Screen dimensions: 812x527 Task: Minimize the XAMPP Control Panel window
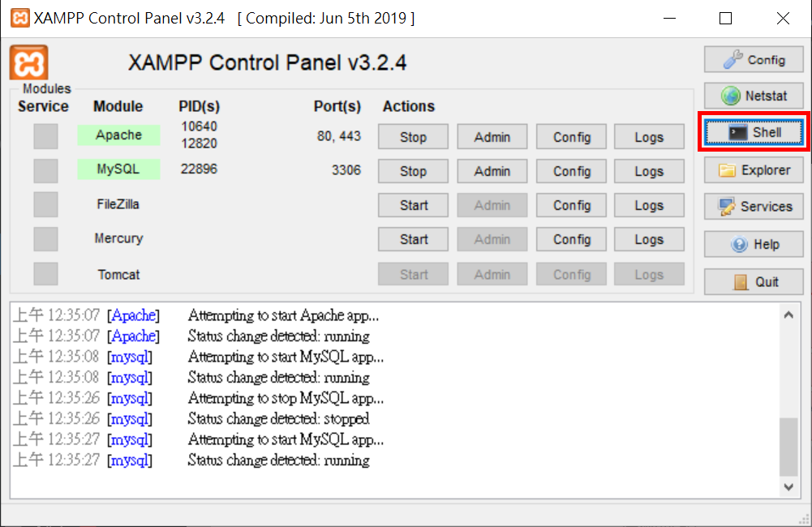[669, 19]
